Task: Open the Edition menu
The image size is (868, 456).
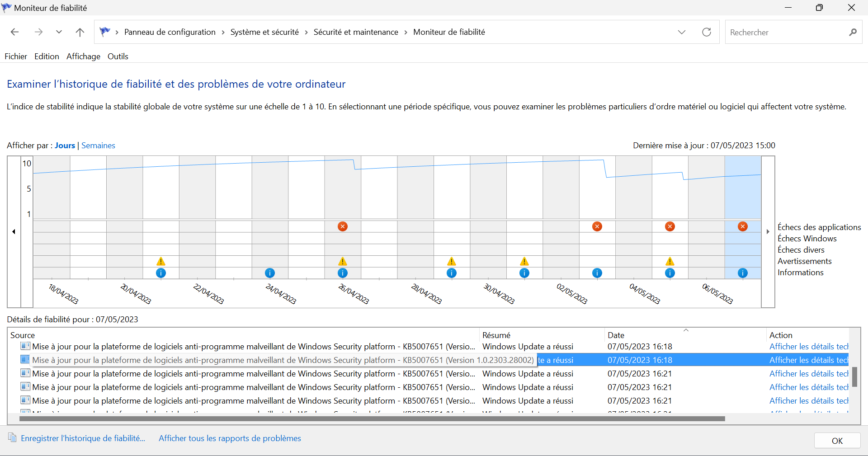Action: [47, 56]
